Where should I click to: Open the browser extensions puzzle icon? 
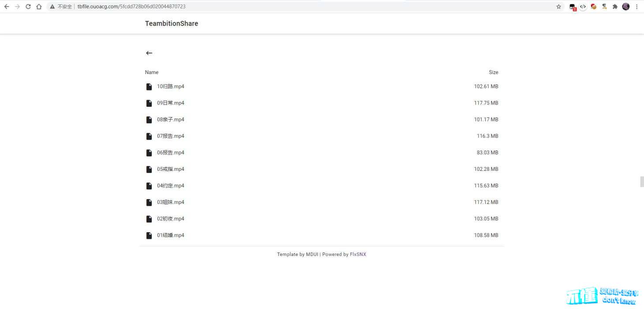(615, 7)
